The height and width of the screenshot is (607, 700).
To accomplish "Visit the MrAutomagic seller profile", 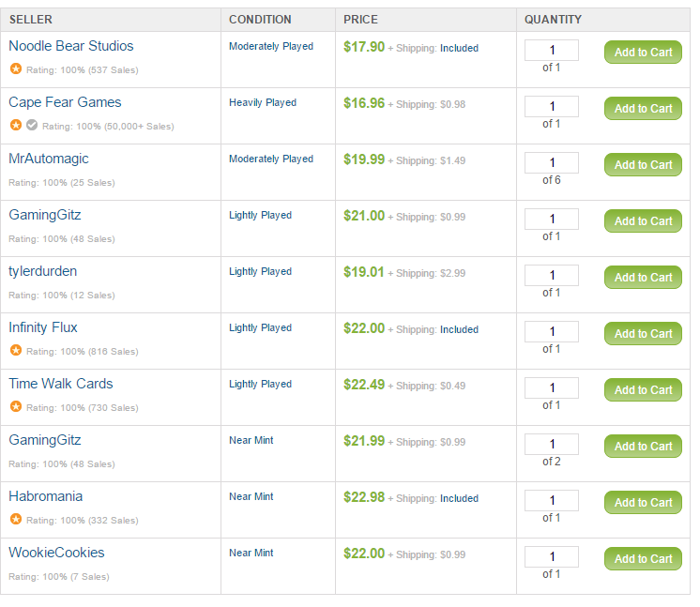I will point(49,159).
